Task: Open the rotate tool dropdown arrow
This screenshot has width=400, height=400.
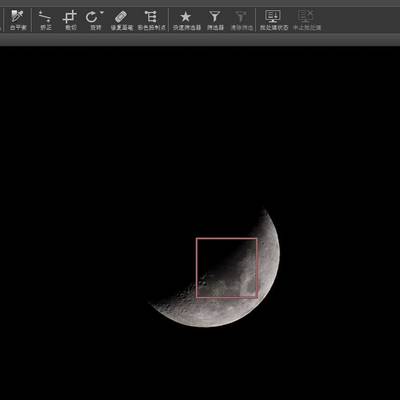Action: (x=102, y=13)
